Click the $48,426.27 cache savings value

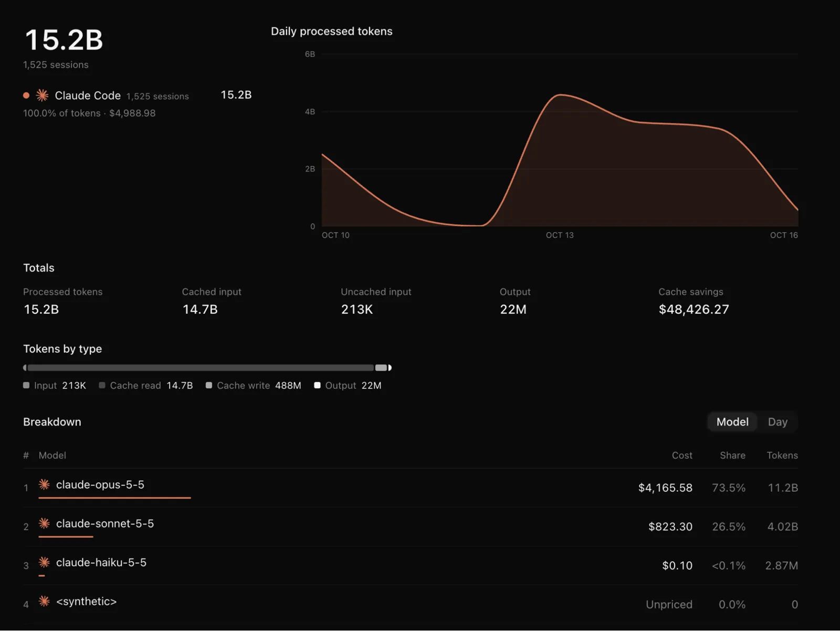tap(694, 309)
